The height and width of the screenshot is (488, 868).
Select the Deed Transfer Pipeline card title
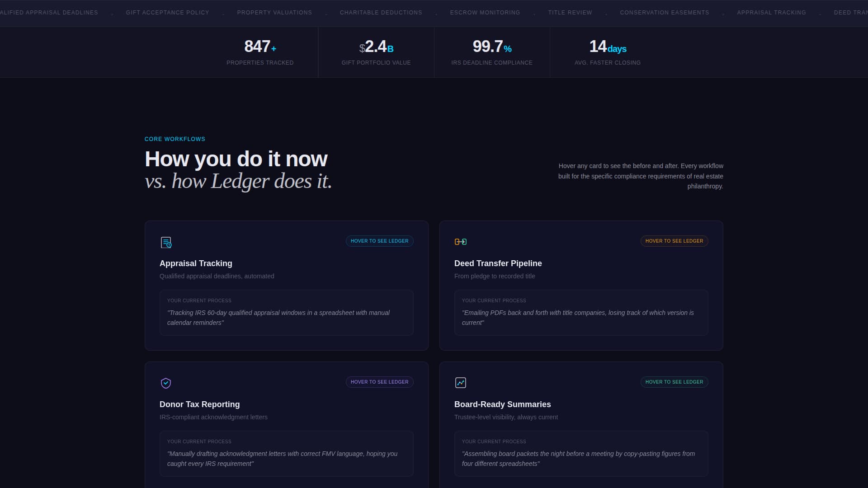point(498,263)
